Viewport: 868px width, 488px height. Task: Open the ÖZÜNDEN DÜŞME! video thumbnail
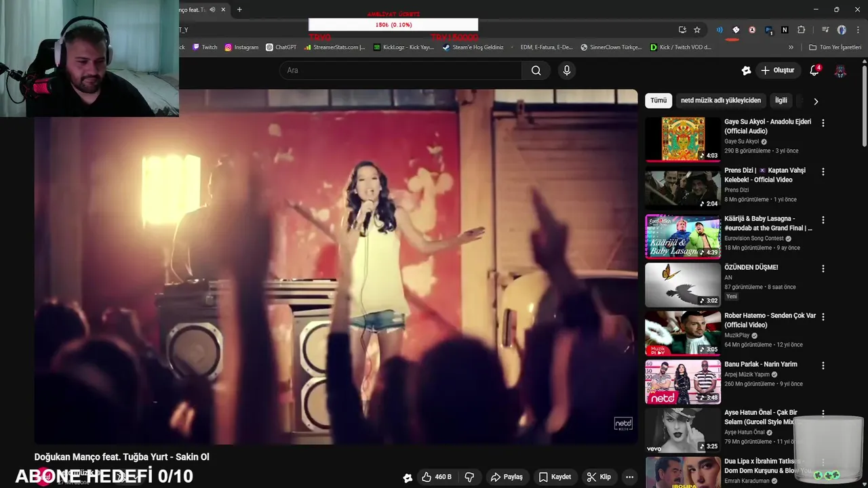[x=682, y=285]
